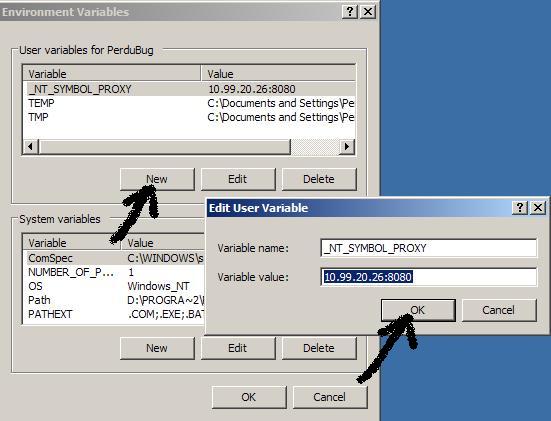Image resolution: width=551 pixels, height=421 pixels.
Task: Cancel the Edit User Variable dialog
Action: [x=499, y=310]
